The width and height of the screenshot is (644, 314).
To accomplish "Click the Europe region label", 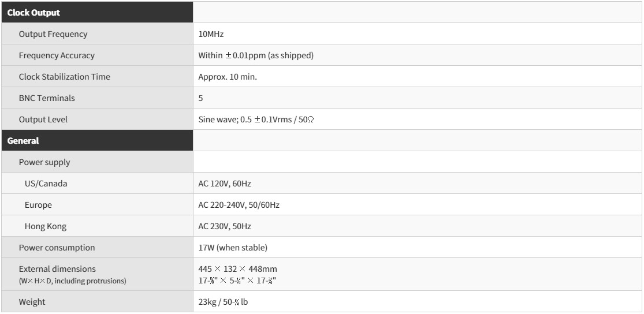I will [x=38, y=205].
